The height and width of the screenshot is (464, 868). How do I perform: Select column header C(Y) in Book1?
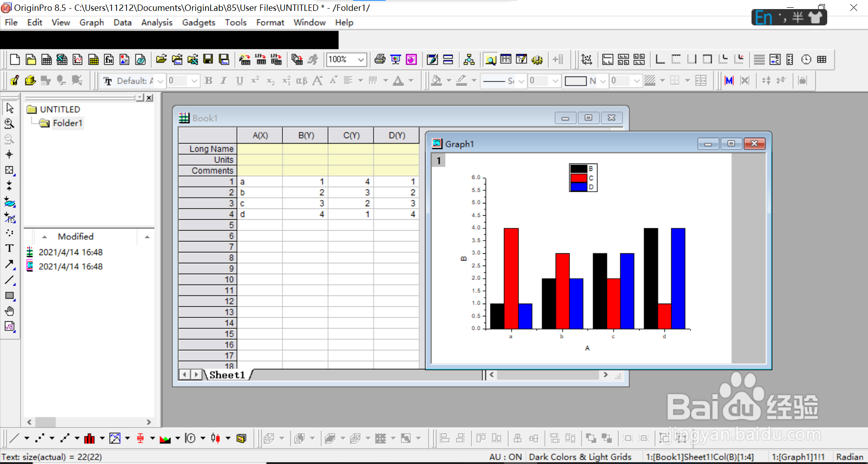351,135
